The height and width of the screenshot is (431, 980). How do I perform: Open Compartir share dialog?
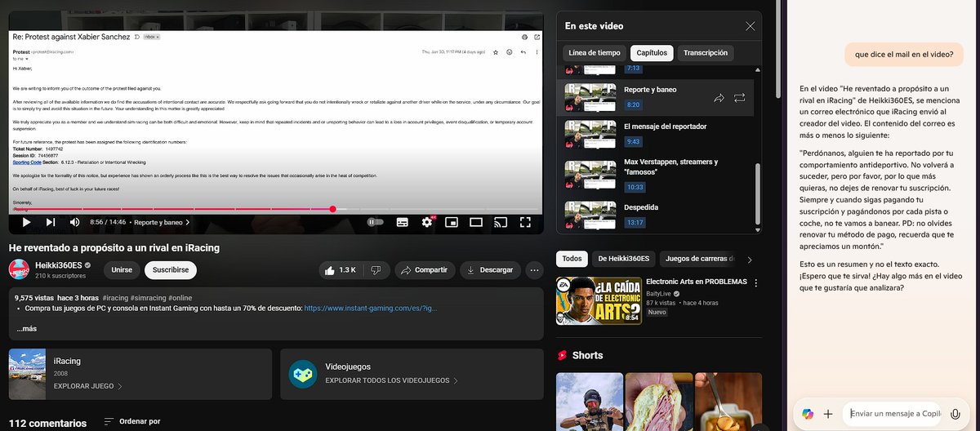tap(425, 269)
